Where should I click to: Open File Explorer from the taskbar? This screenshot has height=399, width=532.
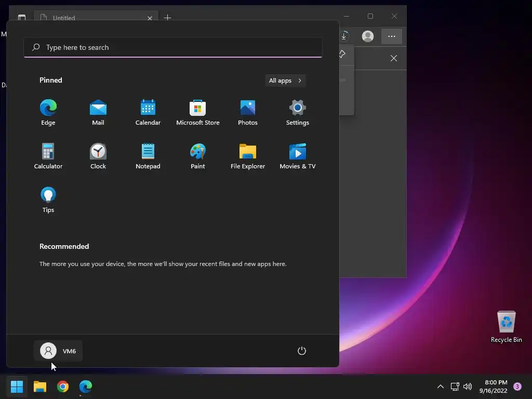click(40, 387)
